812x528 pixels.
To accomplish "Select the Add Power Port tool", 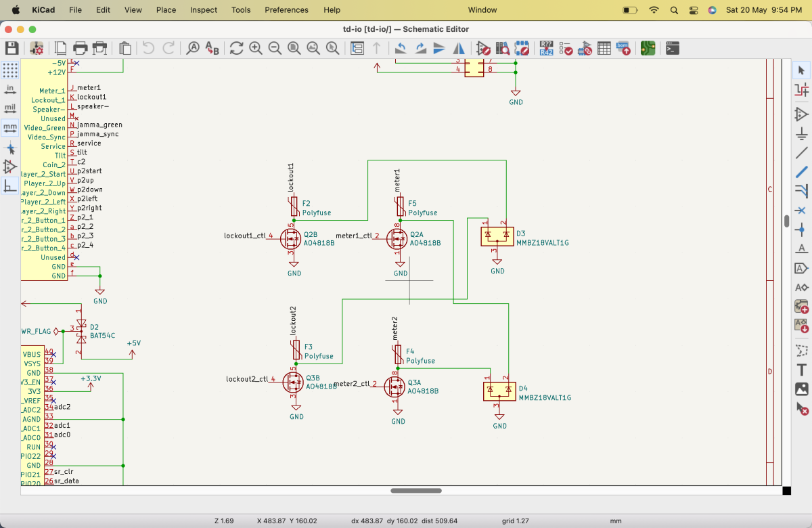I will tap(802, 133).
